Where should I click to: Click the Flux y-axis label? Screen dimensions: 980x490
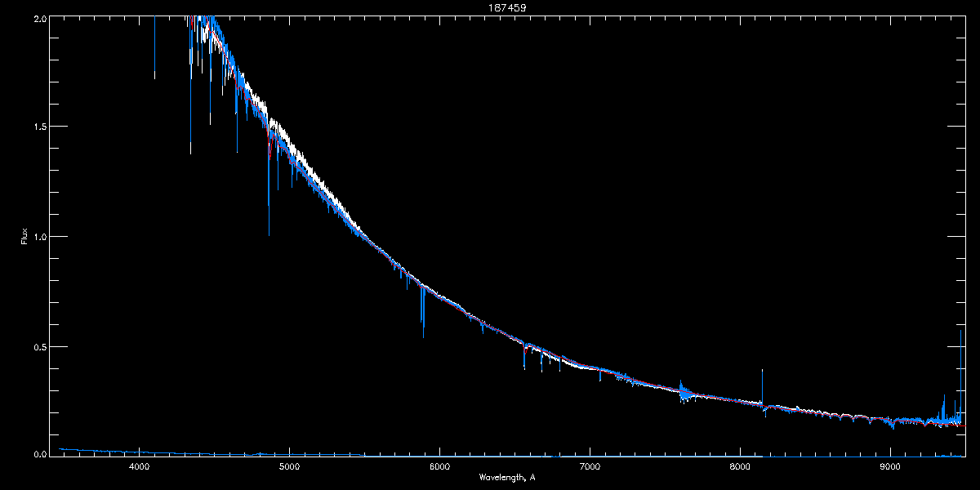pyautogui.click(x=24, y=236)
